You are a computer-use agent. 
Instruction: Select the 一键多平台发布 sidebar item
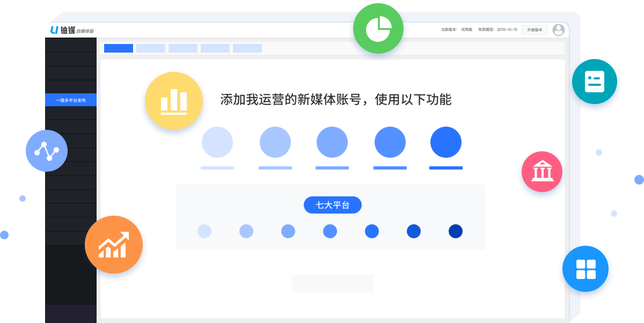coord(71,100)
